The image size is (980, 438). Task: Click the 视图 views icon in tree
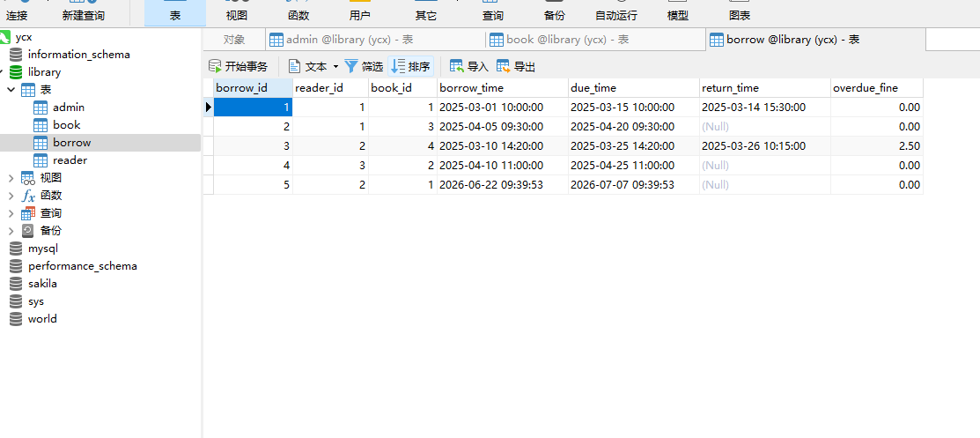[x=28, y=178]
